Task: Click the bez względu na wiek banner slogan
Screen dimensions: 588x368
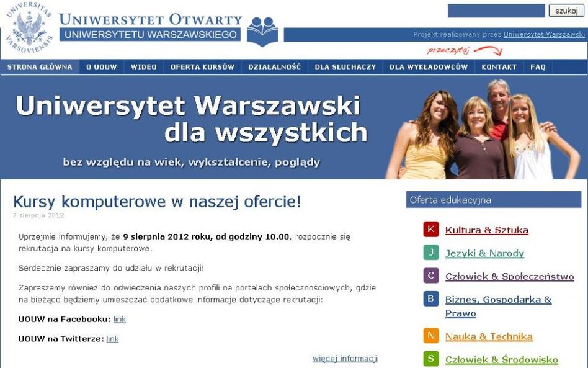Action: pos(192,163)
